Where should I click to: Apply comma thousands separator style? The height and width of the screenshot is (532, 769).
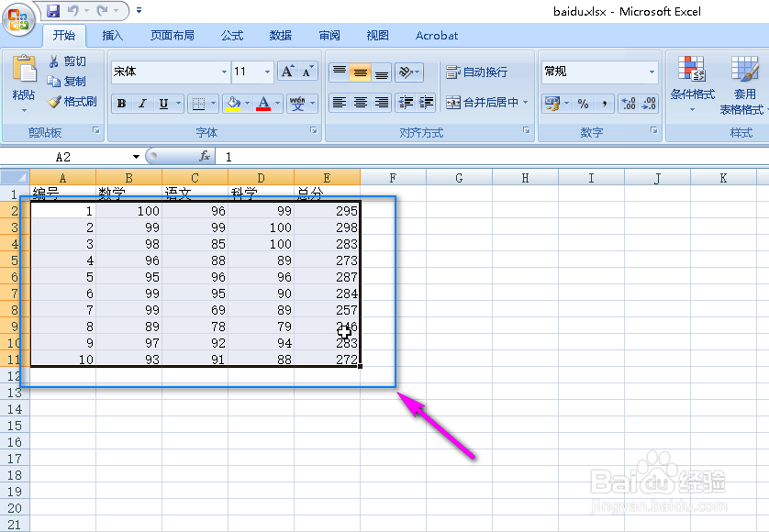click(x=604, y=104)
